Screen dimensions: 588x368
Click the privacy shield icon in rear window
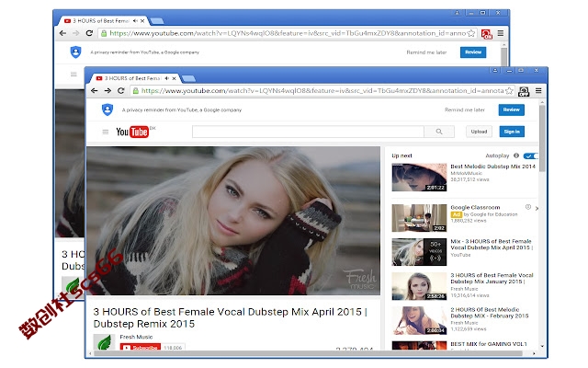coord(75,52)
